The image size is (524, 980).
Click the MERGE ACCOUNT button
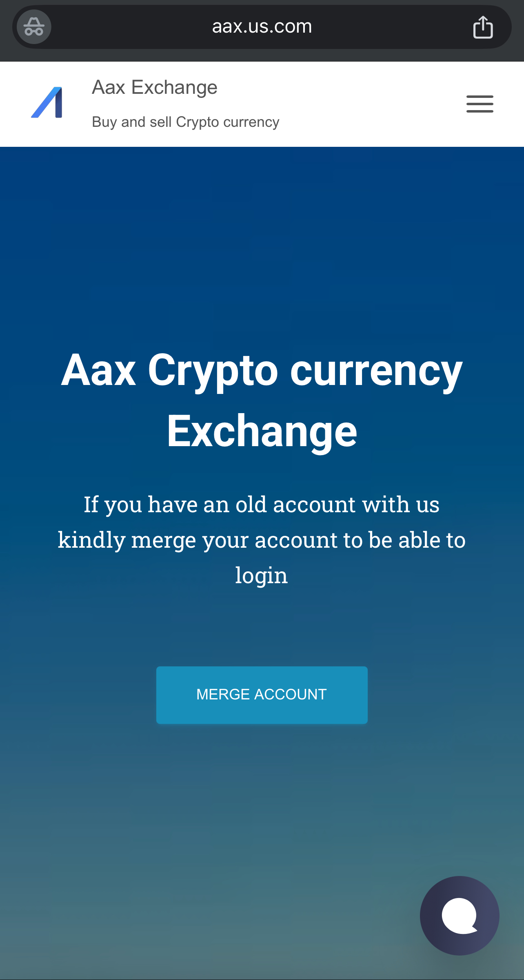click(262, 695)
